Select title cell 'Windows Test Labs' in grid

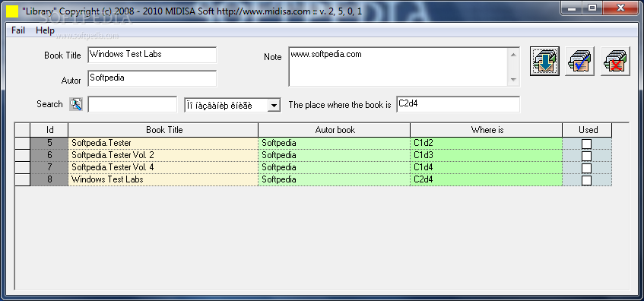pyautogui.click(x=163, y=180)
